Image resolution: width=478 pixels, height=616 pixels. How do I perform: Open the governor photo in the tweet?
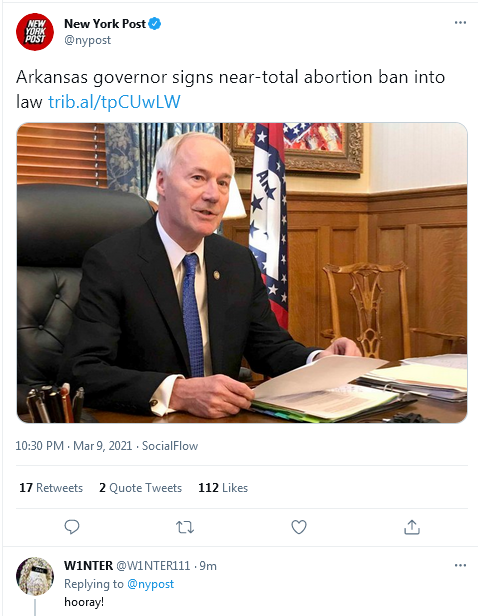242,273
